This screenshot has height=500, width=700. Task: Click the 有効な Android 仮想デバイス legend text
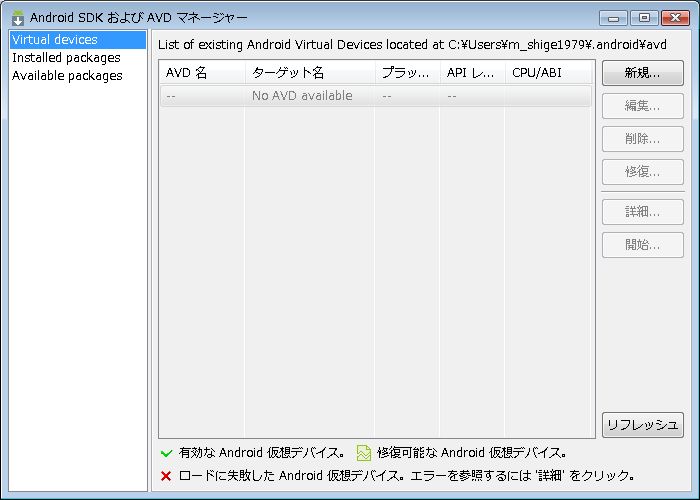[262, 453]
